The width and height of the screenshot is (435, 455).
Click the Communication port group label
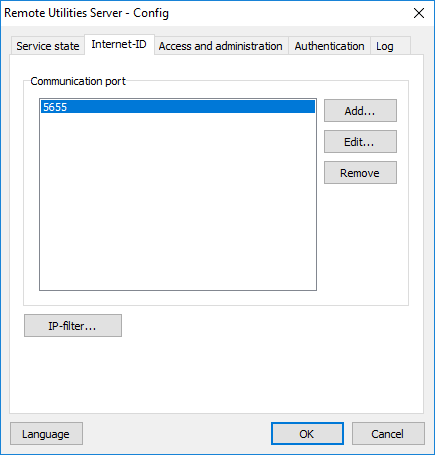pyautogui.click(x=78, y=81)
